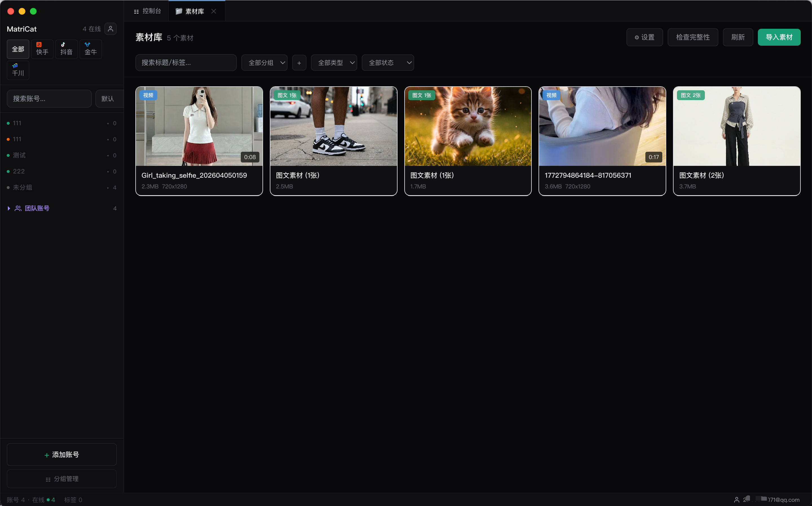Viewport: 812px width, 506px height.
Task: Filter accounts by 快手 platform
Action: tap(42, 49)
